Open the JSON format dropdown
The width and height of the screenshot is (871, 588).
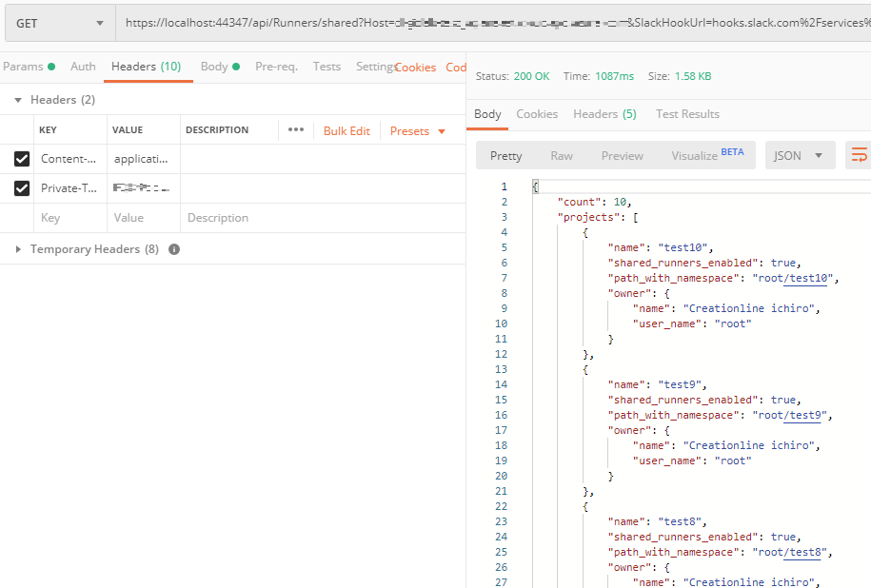point(800,155)
